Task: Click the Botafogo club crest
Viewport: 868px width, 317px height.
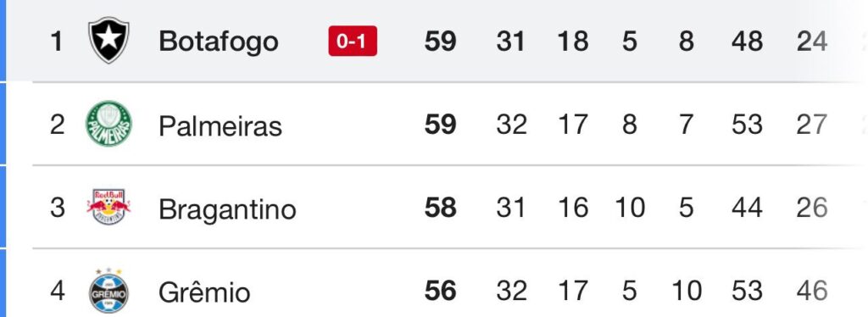Action: click(108, 40)
